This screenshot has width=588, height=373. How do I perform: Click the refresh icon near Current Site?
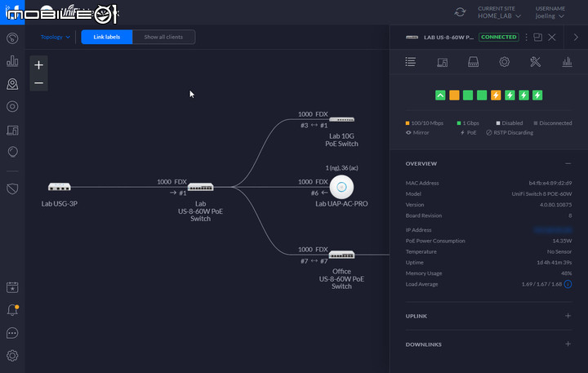[460, 12]
